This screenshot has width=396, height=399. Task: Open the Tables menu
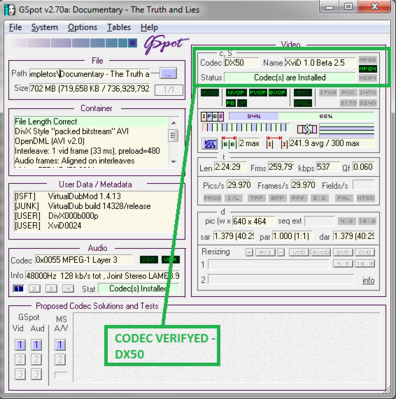(119, 27)
